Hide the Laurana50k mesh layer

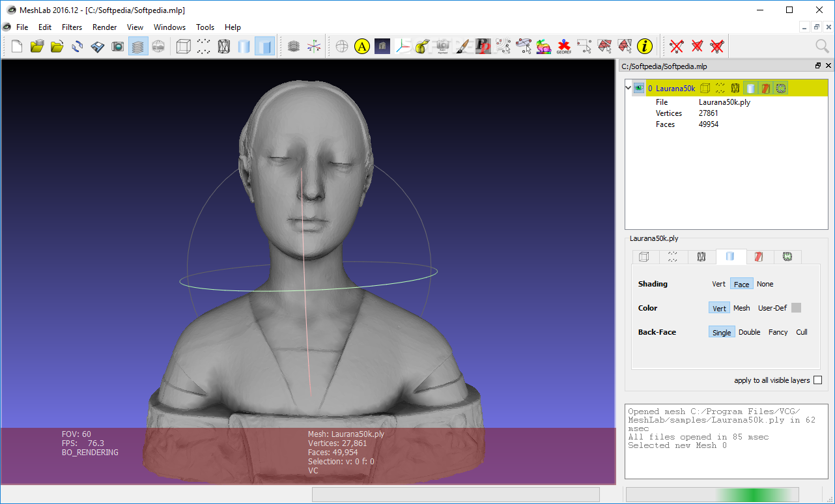click(639, 87)
